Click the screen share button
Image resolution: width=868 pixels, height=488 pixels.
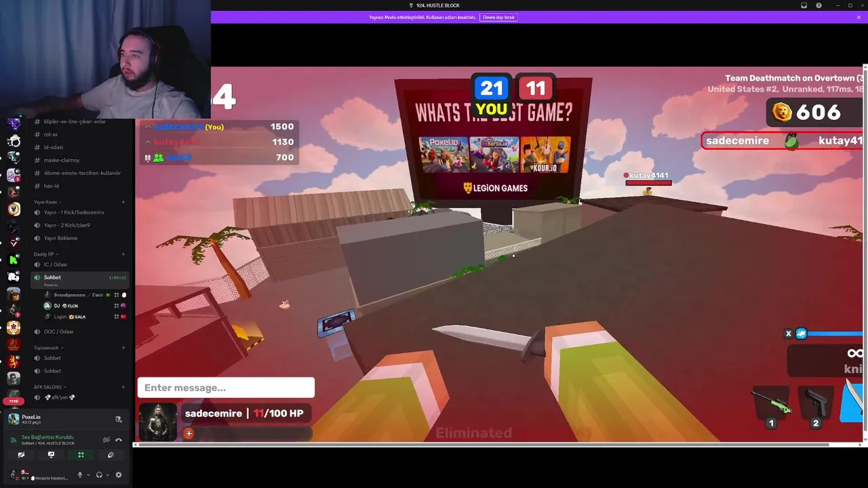click(x=51, y=455)
